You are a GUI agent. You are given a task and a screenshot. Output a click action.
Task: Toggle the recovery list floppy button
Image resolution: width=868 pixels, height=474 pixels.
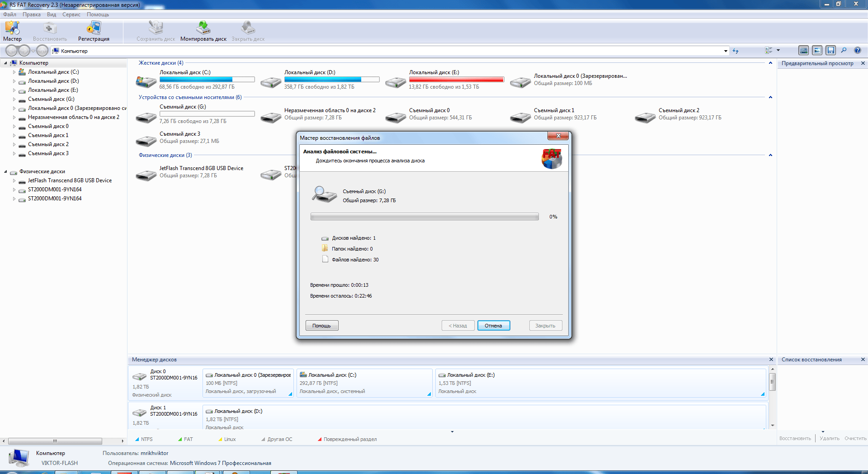(830, 50)
